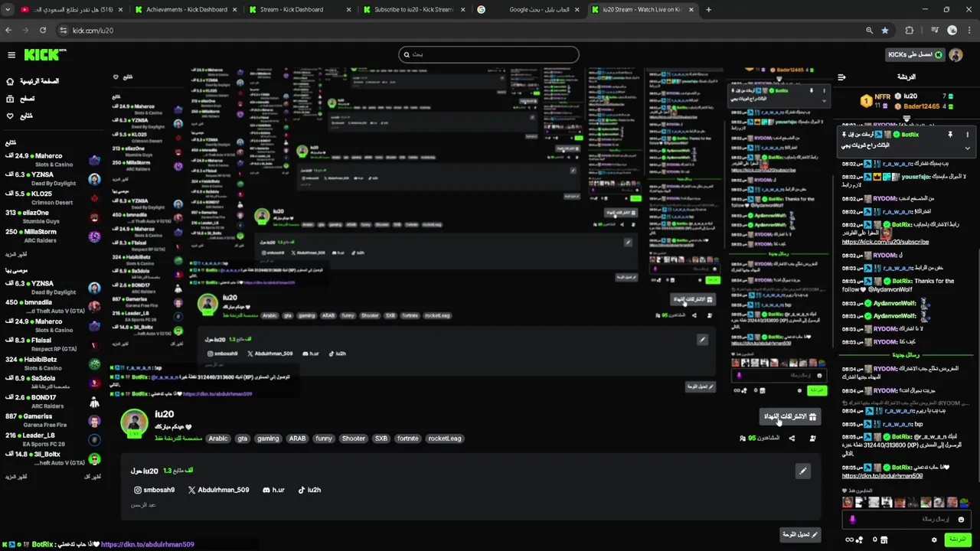Open MillaStorm ARC Raiders channel
The height and width of the screenshot is (551, 980).
coord(52,236)
